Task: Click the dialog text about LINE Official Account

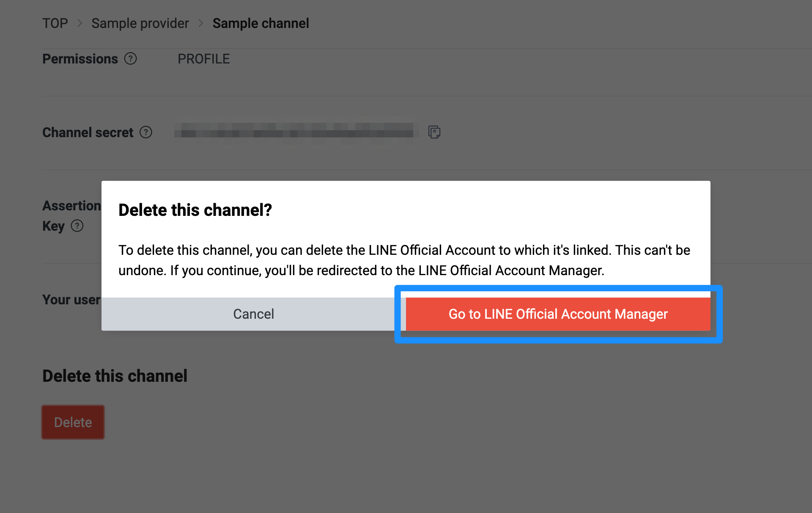Action: (404, 260)
